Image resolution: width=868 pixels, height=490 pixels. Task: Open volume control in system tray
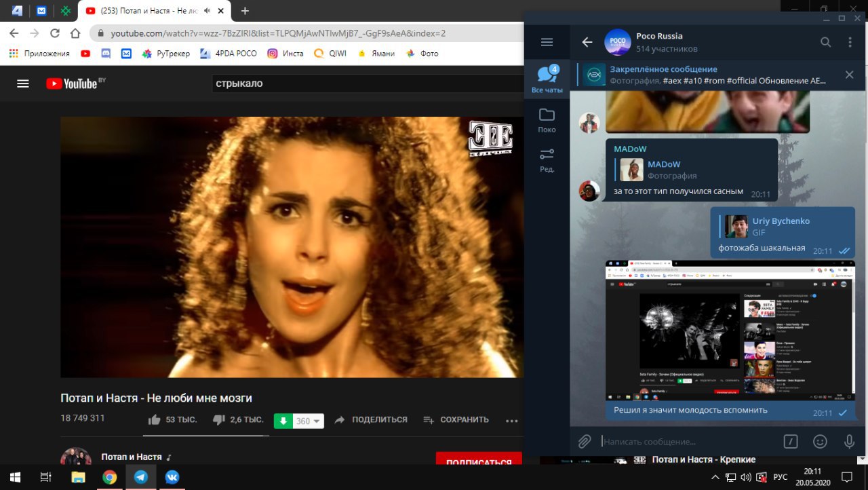coord(746,477)
